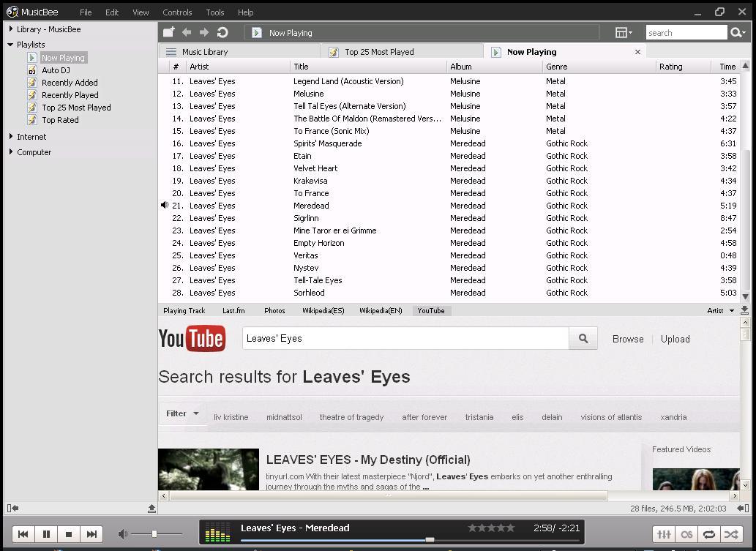The image size is (756, 551).
Task: Show the Last.fm panel tab
Action: [233, 310]
